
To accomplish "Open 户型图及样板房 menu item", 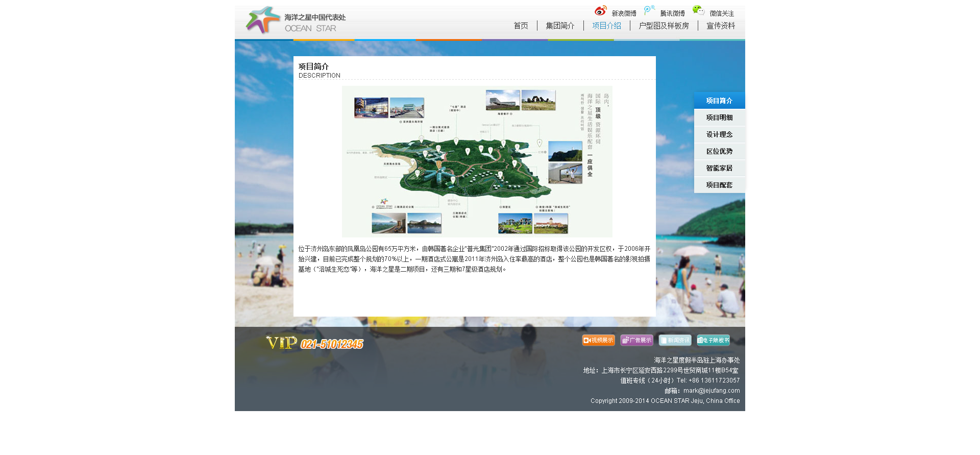I will pyautogui.click(x=664, y=26).
